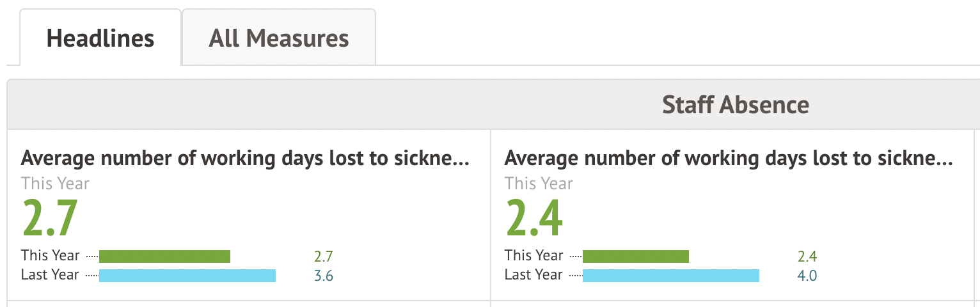Viewport: 980px width, 307px height.
Task: Switch to the Headlines tab
Action: coord(100,38)
